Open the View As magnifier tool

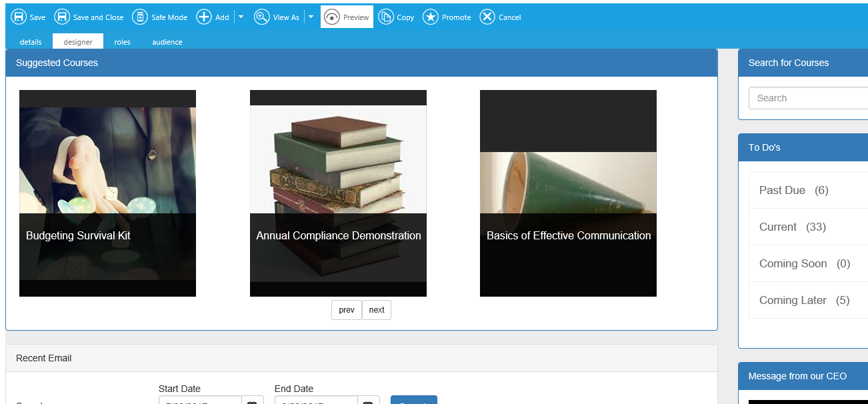point(262,17)
